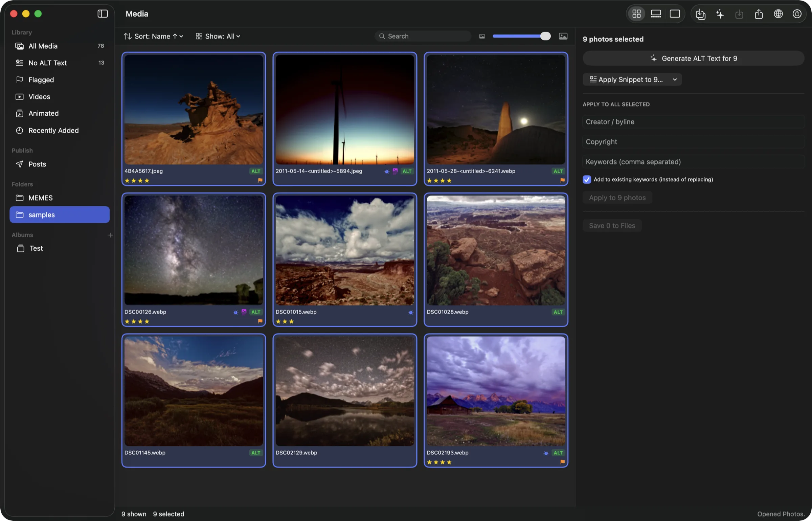Viewport: 812px width, 521px height.
Task: Click the large thumbnail size icon
Action: coord(563,36)
